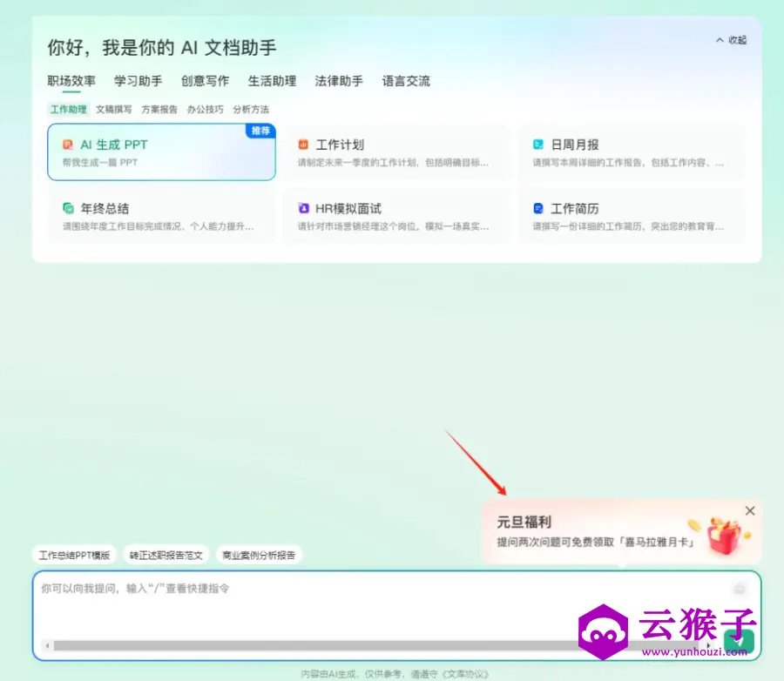Click the 工作简历 blue icon
Image resolution: width=784 pixels, height=681 pixels.
(x=538, y=208)
